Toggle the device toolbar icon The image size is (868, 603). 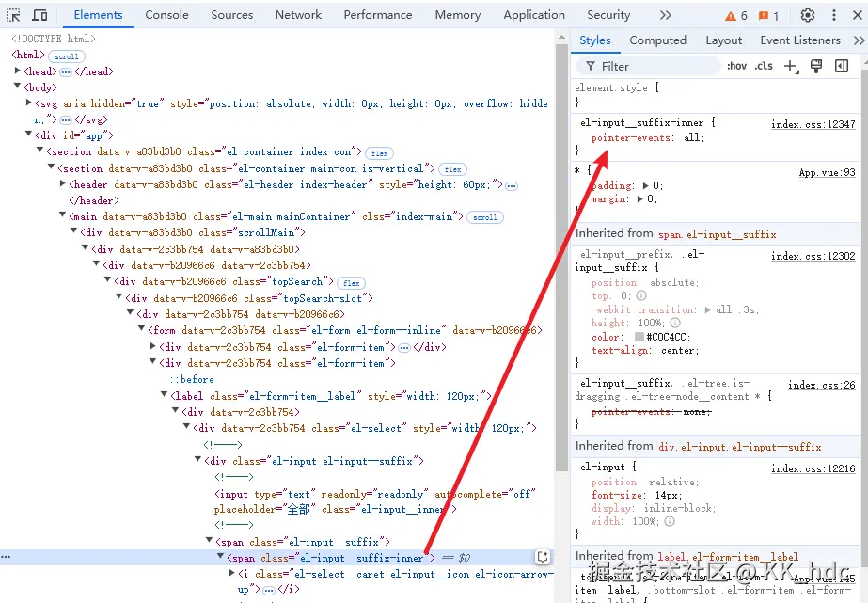tap(39, 15)
